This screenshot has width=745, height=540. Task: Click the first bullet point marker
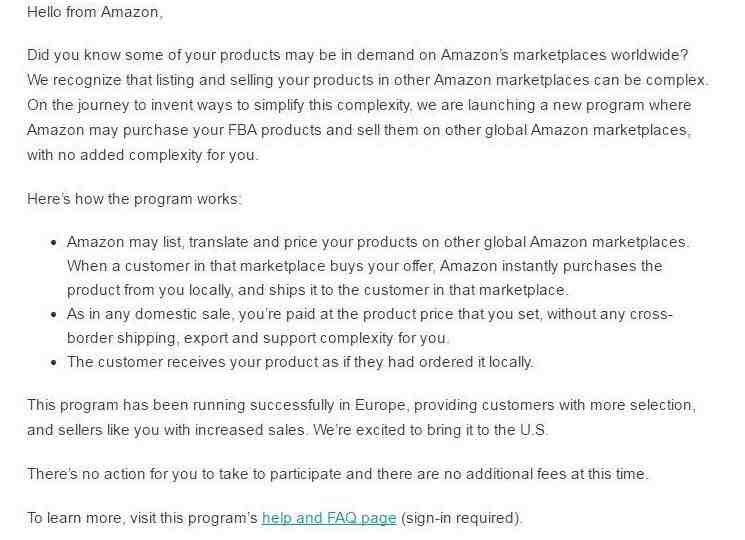coord(53,243)
